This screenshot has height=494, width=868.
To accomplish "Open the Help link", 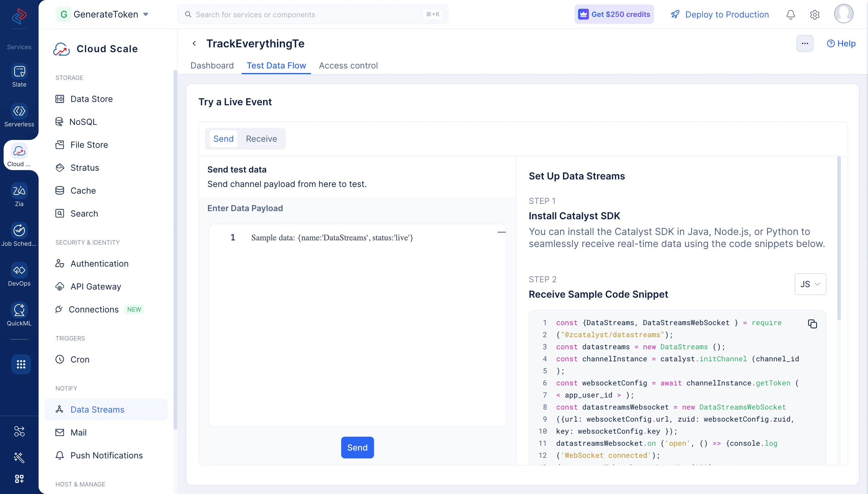I will pyautogui.click(x=841, y=43).
